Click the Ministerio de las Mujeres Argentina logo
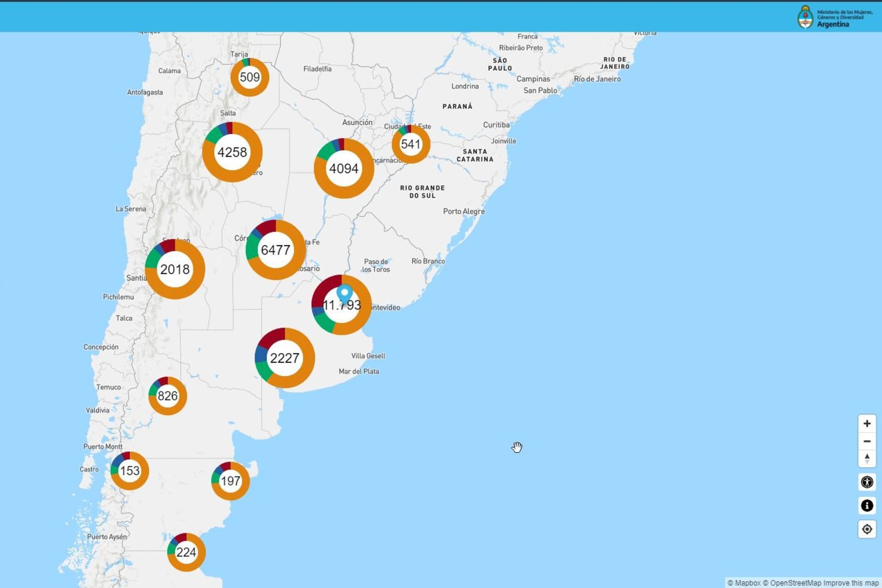 834,17
